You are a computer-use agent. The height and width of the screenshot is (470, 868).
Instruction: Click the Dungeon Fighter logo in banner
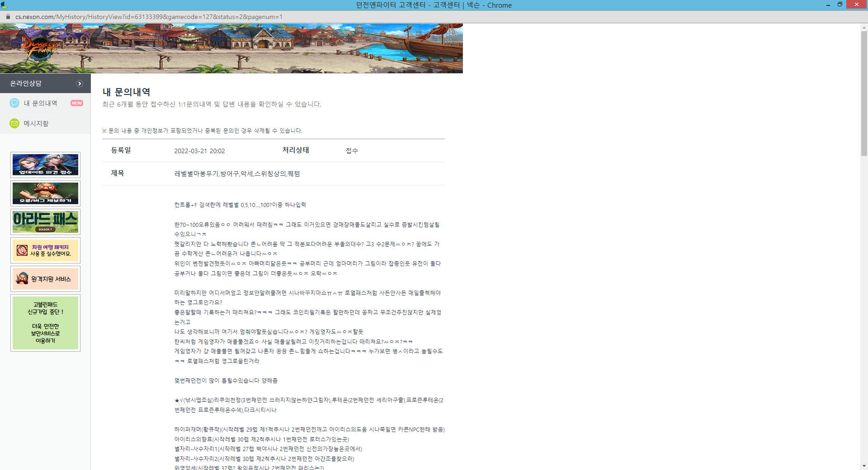coord(40,47)
